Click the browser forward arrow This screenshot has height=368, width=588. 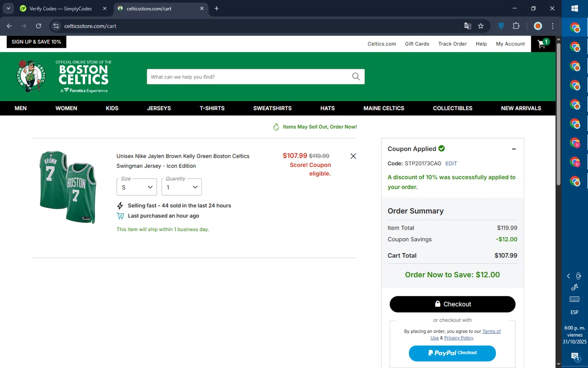pos(24,26)
